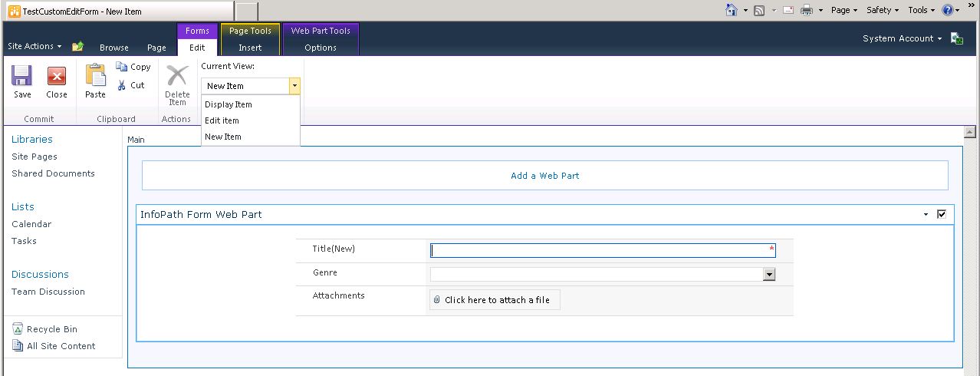980x376 pixels.
Task: Select Display Item from the view list
Action: tap(229, 104)
